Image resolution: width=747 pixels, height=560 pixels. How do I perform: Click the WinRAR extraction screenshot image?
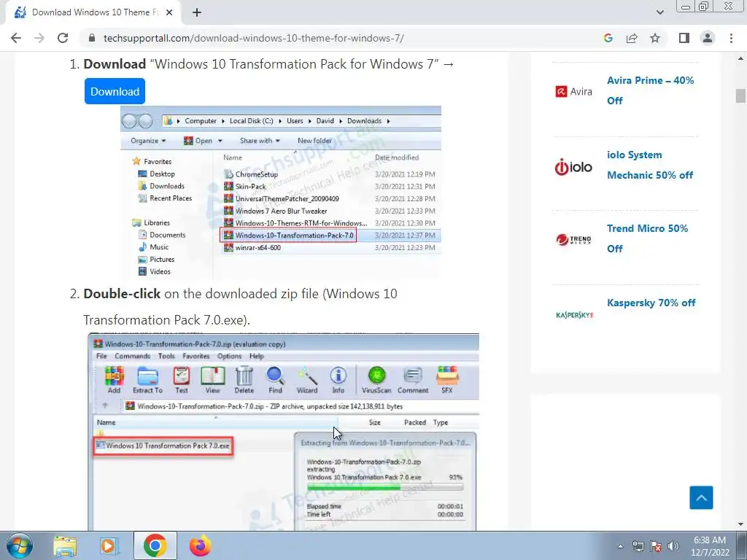point(284,432)
